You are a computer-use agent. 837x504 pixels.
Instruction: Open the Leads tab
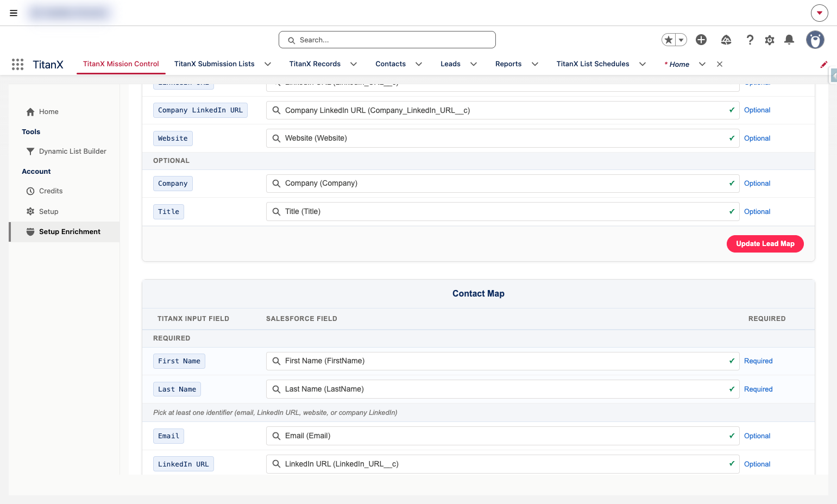(450, 64)
